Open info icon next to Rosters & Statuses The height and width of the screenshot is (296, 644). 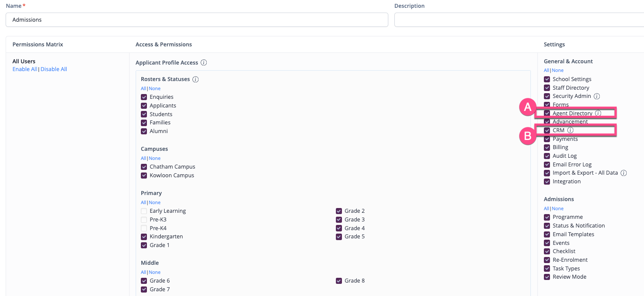195,79
